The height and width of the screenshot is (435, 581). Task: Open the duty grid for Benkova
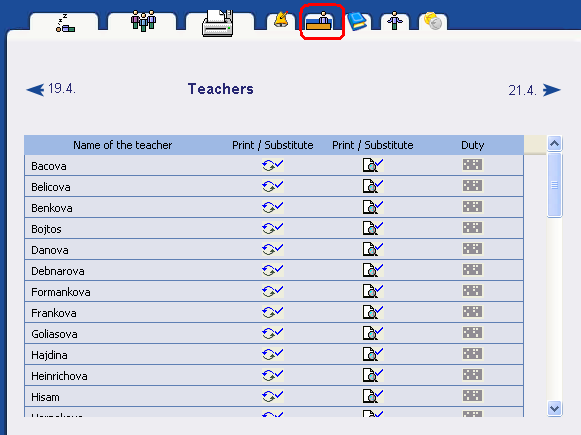(x=472, y=207)
